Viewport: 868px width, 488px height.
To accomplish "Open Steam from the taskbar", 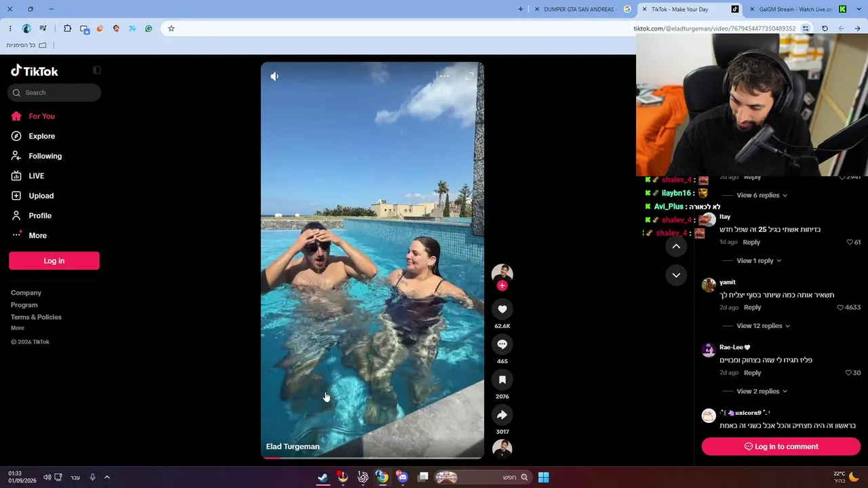I will 323,477.
